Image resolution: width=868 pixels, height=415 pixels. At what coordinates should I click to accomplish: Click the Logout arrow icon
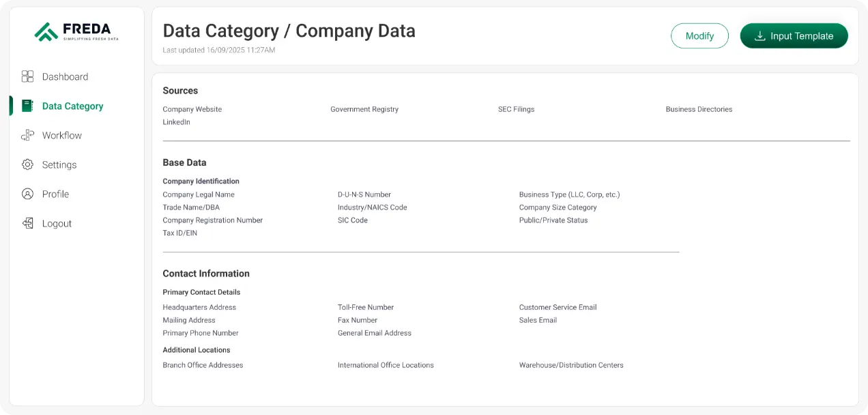tap(27, 223)
